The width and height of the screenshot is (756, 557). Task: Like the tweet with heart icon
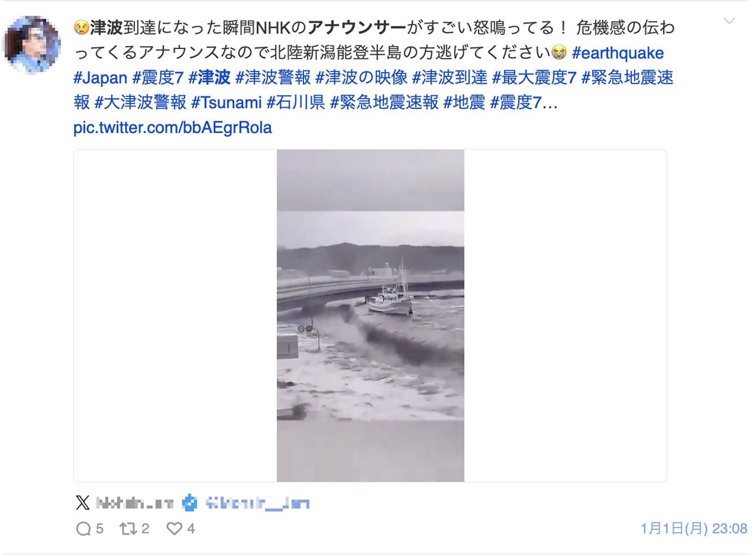point(174,529)
